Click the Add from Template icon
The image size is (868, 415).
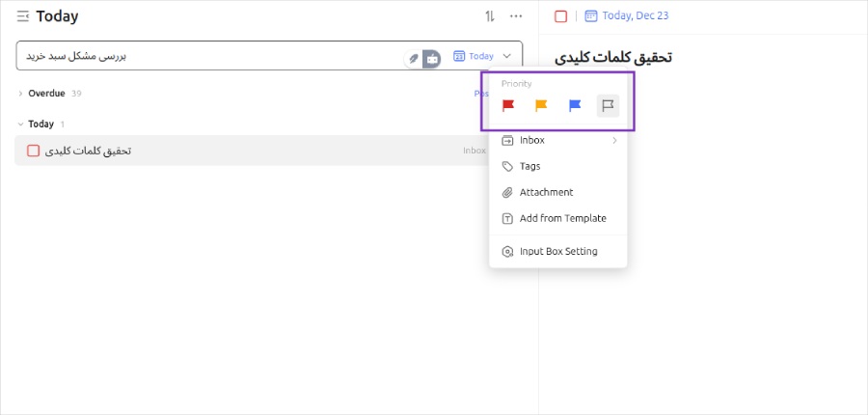(x=507, y=218)
